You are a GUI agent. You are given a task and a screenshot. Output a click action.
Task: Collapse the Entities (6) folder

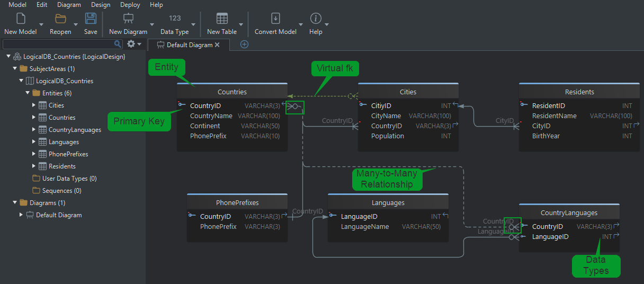pyautogui.click(x=28, y=93)
